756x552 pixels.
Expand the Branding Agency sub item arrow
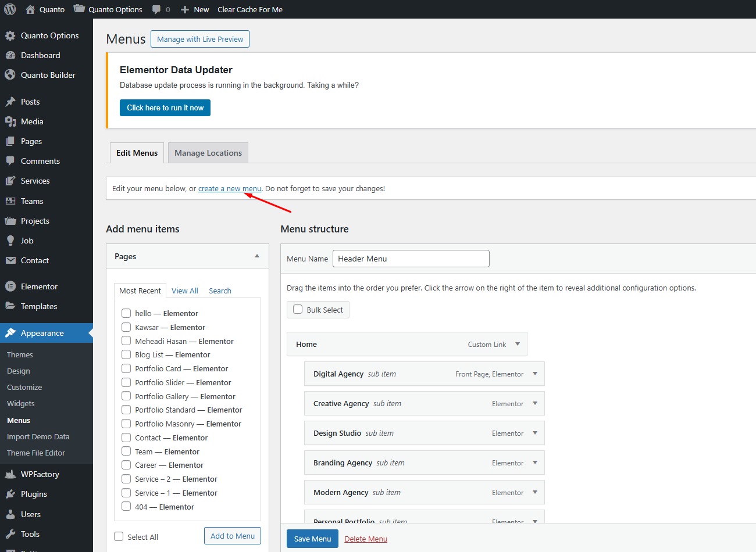click(x=535, y=463)
